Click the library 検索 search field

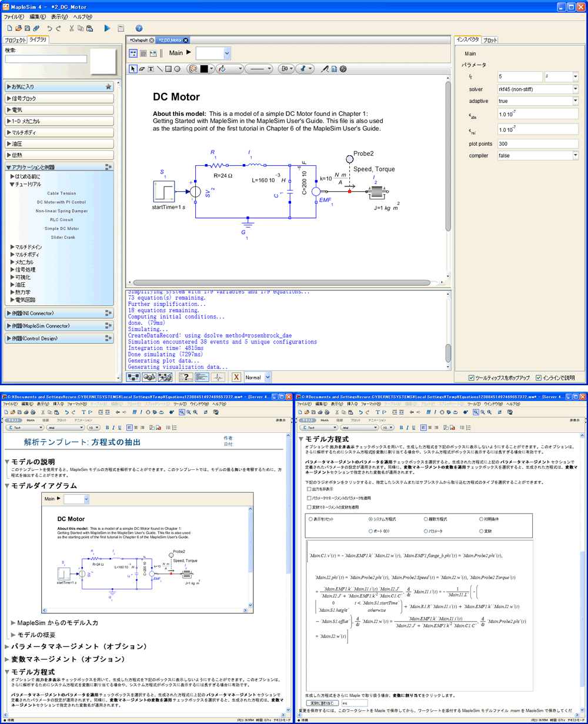[x=46, y=59]
